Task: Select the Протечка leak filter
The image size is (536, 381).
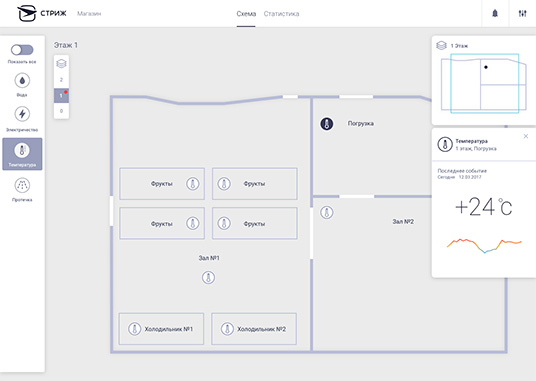Action: pos(22,185)
